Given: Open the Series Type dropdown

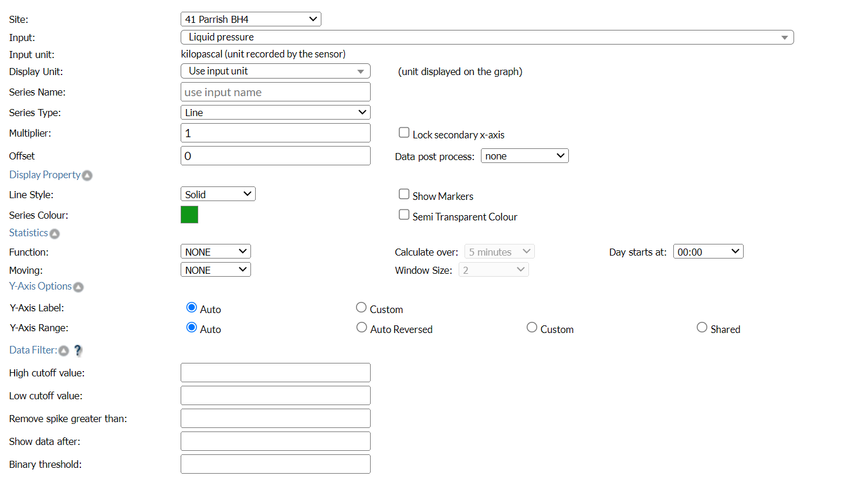Looking at the screenshot, I should click(275, 113).
